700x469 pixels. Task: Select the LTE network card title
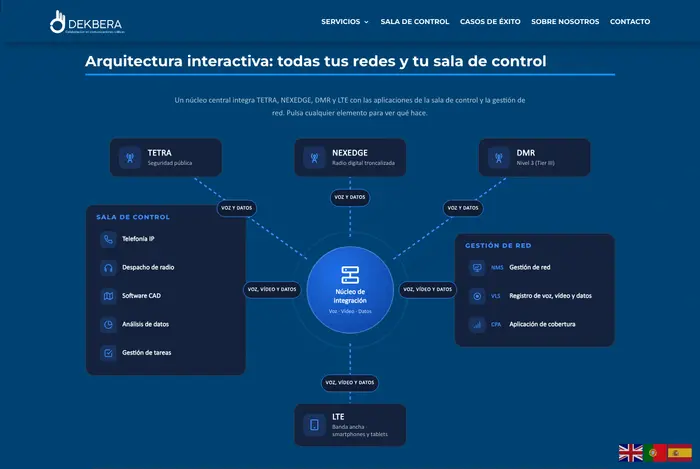(338, 416)
